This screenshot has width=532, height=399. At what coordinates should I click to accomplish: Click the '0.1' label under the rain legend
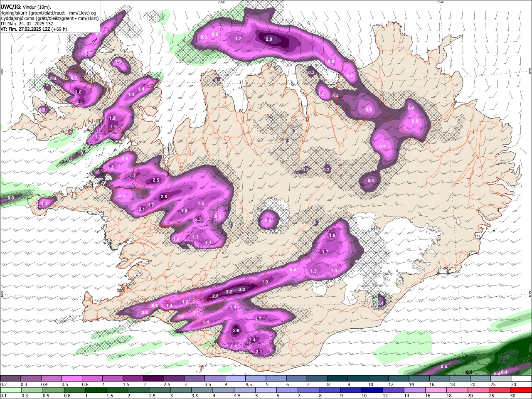click(2, 396)
